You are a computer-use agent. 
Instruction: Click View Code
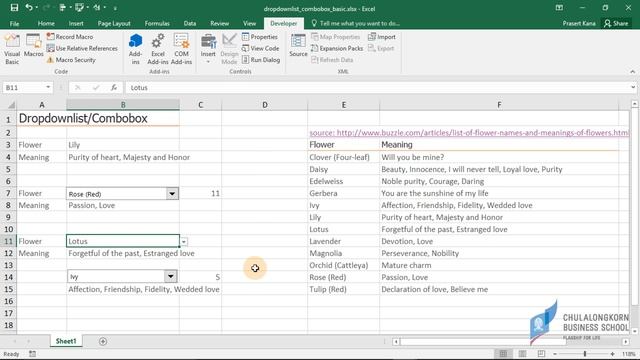coord(260,48)
